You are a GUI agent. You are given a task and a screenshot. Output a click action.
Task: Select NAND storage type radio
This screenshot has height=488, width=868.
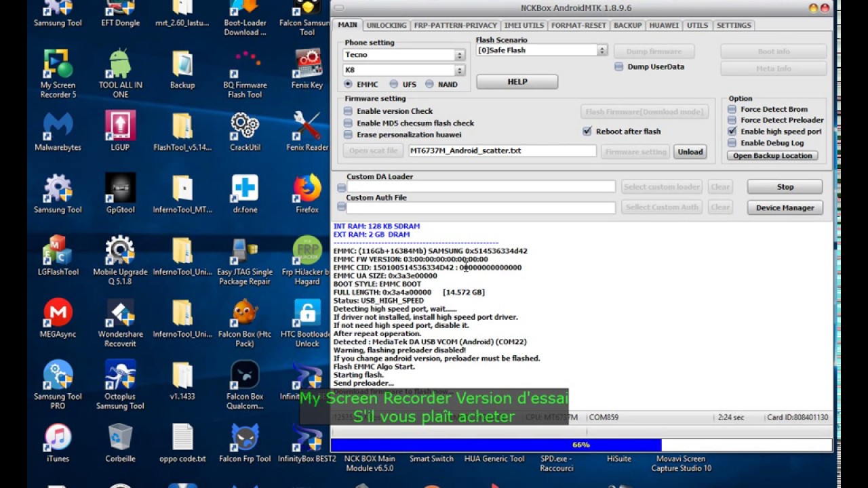(x=429, y=84)
